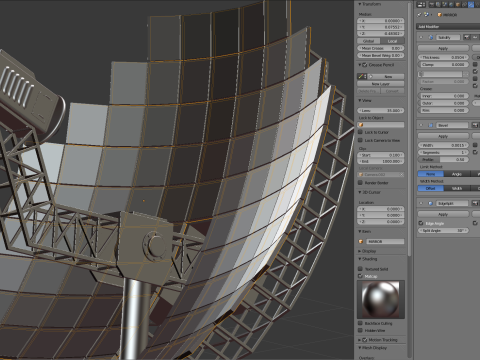Adjust the Lens value field
Viewport: 480px width, 360px height.
[381, 110]
